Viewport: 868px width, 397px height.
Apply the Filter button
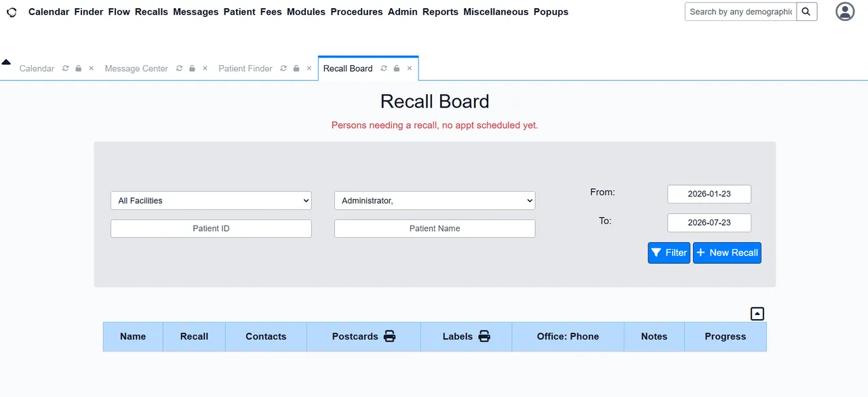click(x=669, y=253)
